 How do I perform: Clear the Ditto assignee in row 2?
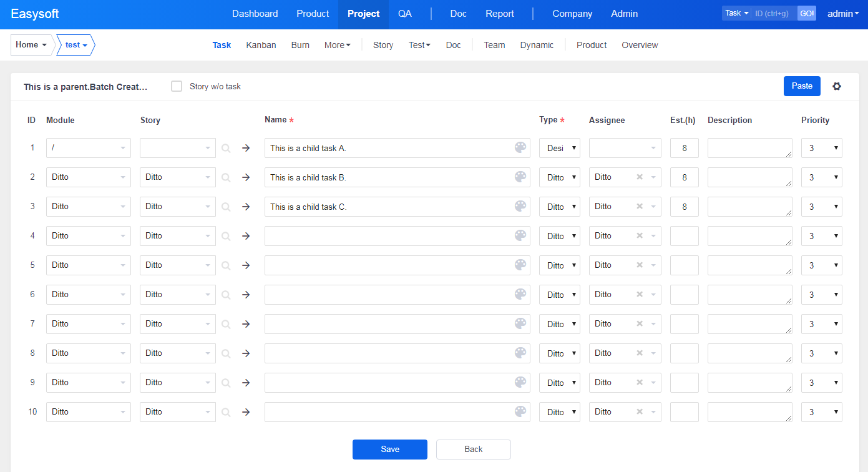pos(639,177)
